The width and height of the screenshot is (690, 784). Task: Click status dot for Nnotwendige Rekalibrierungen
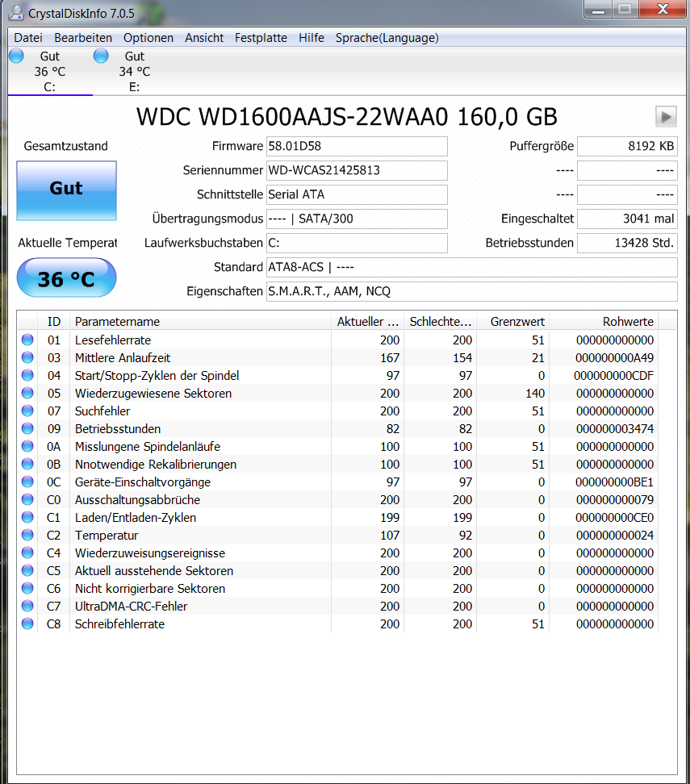click(27, 464)
